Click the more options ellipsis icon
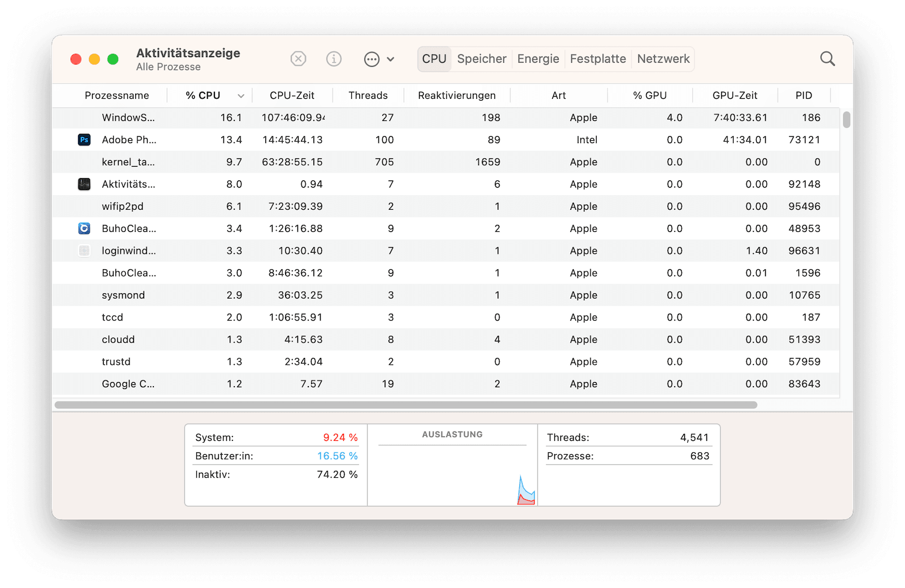 (x=372, y=59)
